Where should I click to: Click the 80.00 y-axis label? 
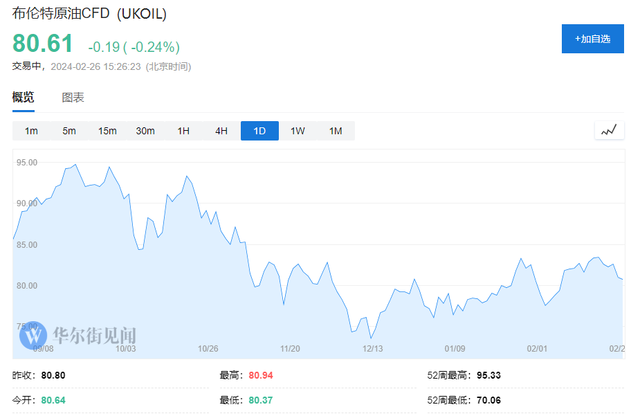27,286
